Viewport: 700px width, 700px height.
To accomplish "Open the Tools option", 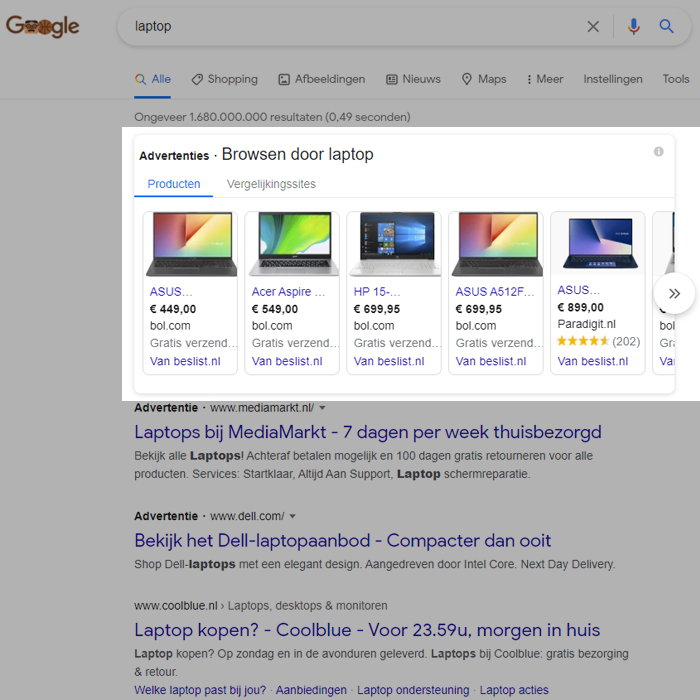I will 676,79.
